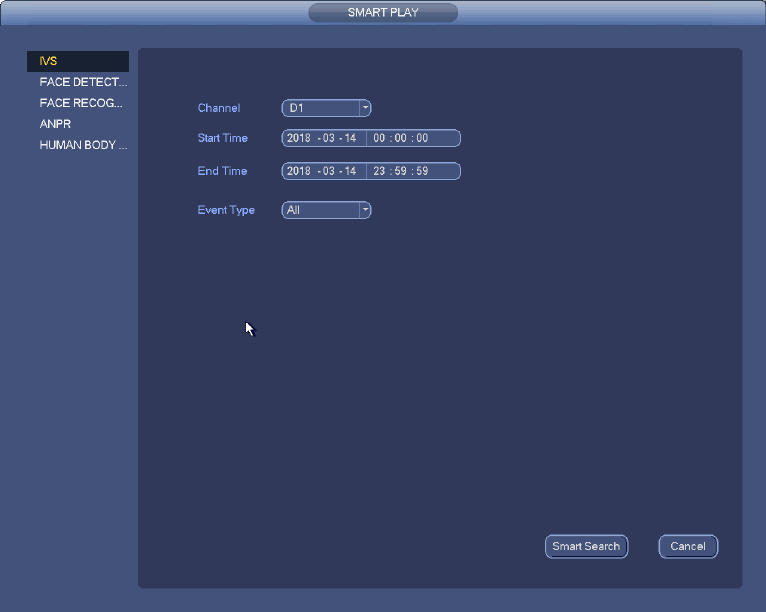Click the End Time date field
This screenshot has height=612, width=766.
coord(324,171)
